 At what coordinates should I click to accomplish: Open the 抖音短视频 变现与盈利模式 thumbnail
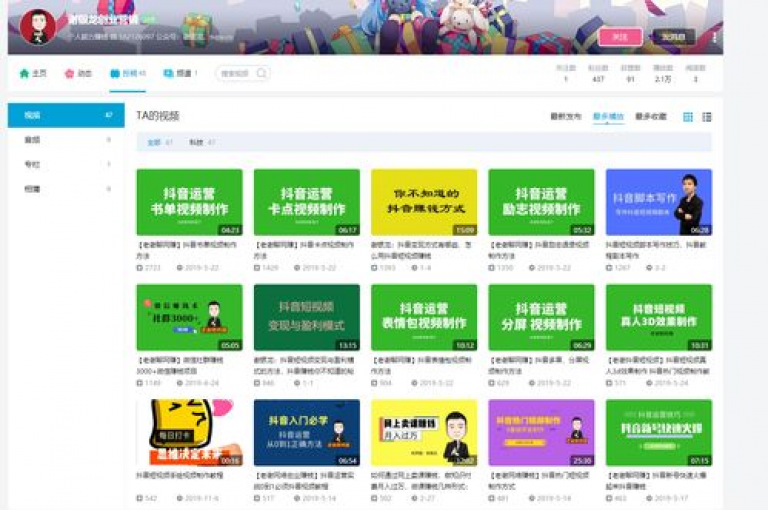pos(307,317)
